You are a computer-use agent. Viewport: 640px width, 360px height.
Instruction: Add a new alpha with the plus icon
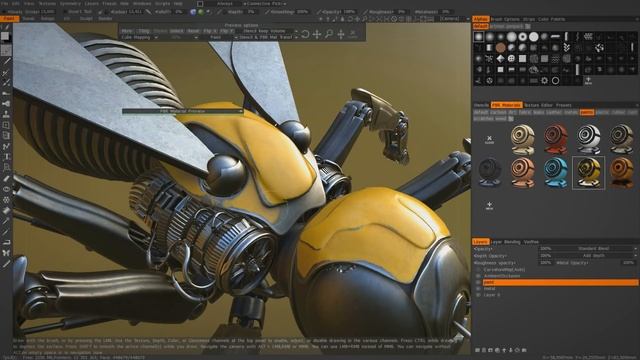coord(588,80)
